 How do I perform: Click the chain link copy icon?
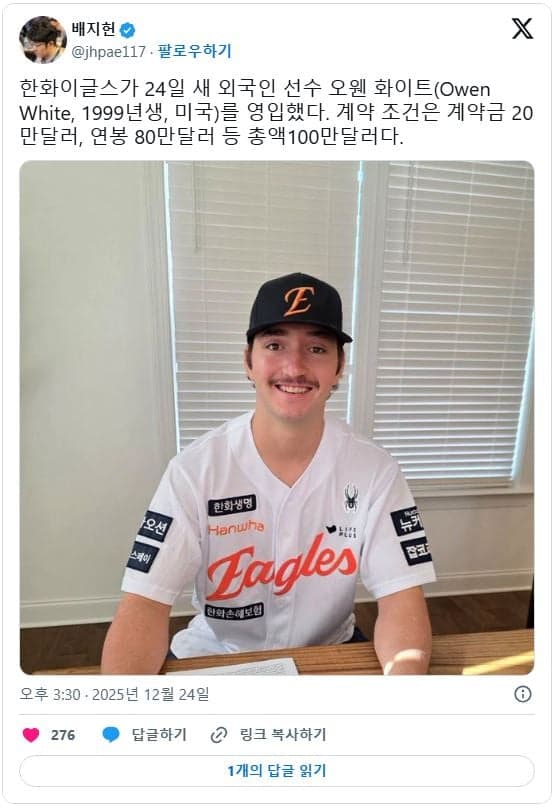coord(219,735)
